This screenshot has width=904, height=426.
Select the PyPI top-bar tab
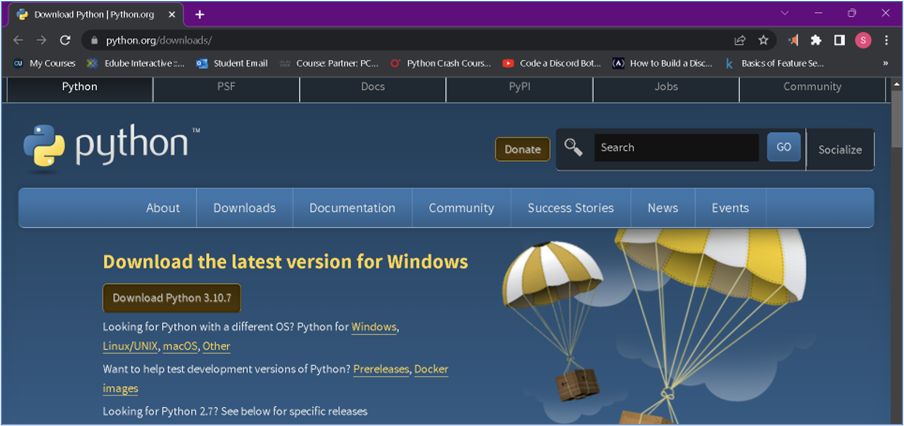(519, 87)
